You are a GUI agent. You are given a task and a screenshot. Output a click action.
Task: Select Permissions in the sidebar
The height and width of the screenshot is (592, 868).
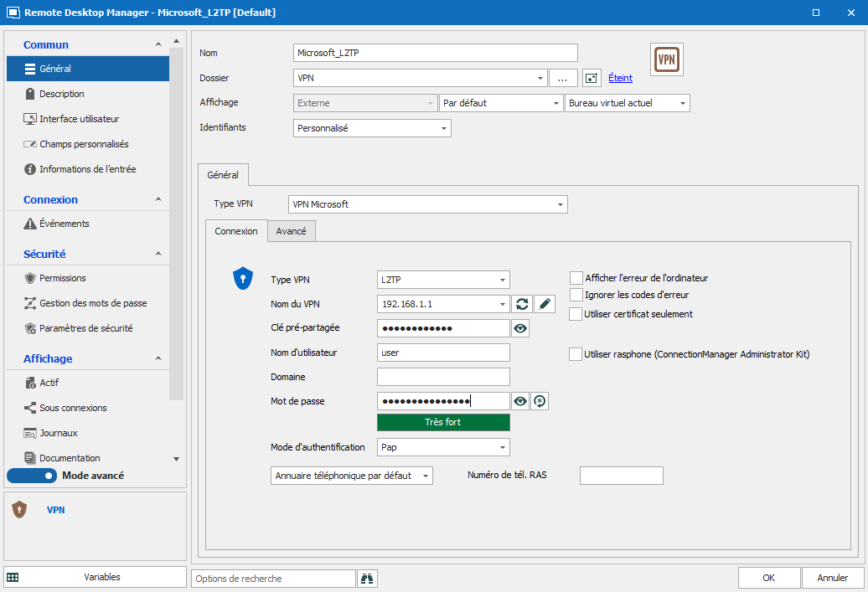pos(62,278)
